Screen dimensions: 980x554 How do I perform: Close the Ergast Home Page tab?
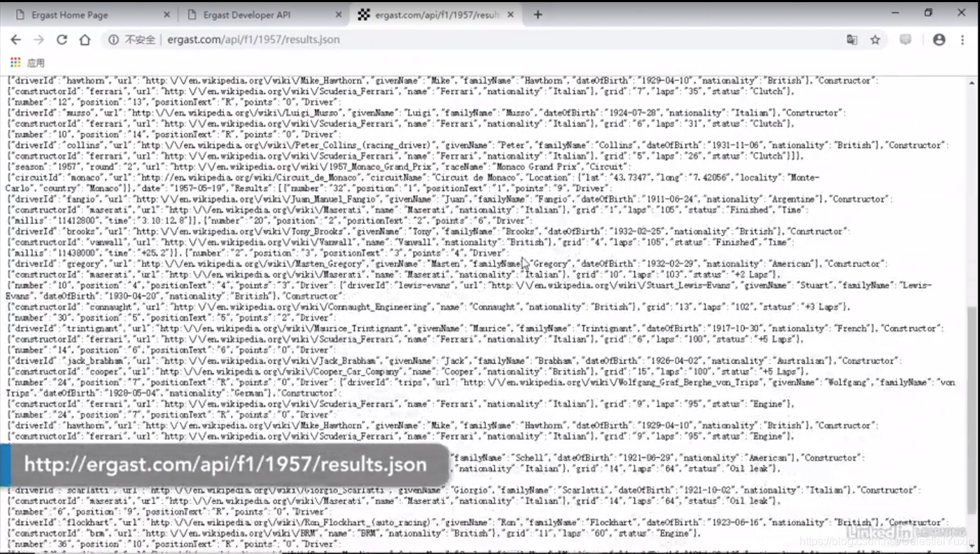pyautogui.click(x=166, y=14)
